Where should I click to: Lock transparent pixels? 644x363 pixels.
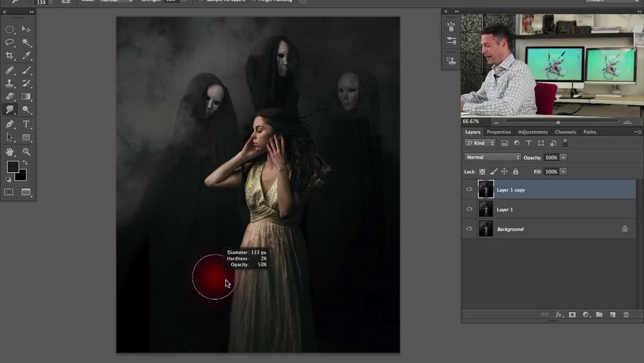click(x=482, y=172)
